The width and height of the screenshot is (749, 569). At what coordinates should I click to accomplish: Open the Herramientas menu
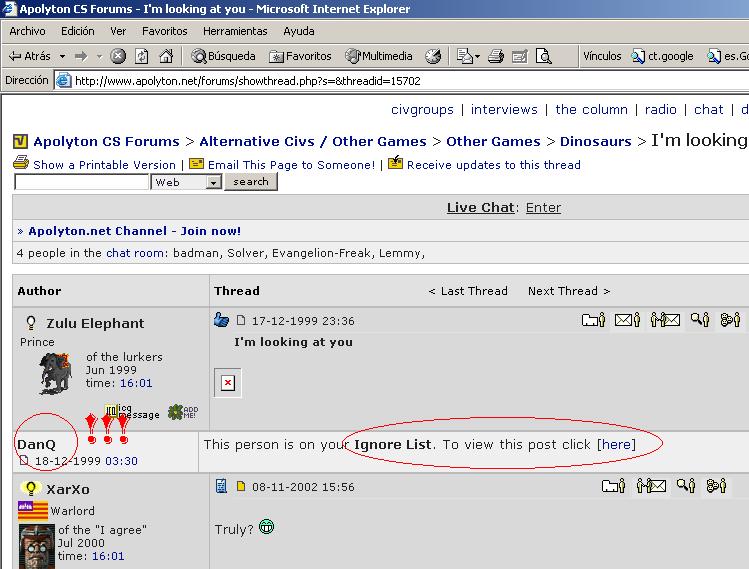235,31
